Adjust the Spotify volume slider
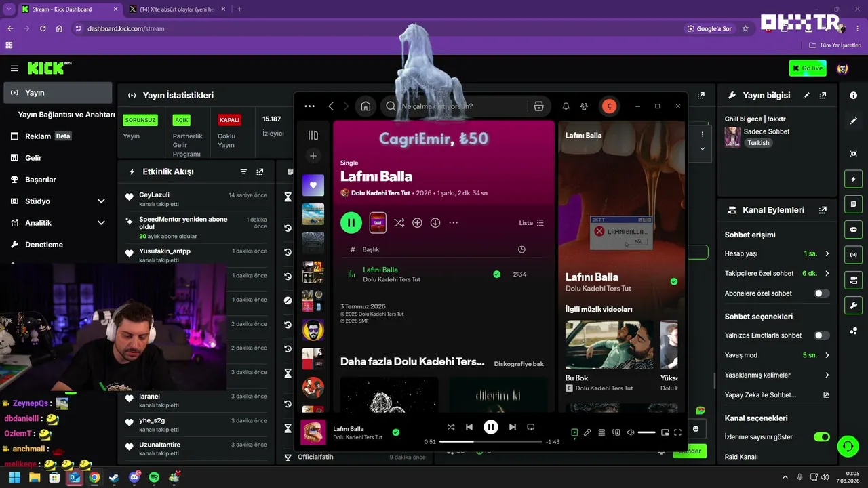 click(647, 432)
